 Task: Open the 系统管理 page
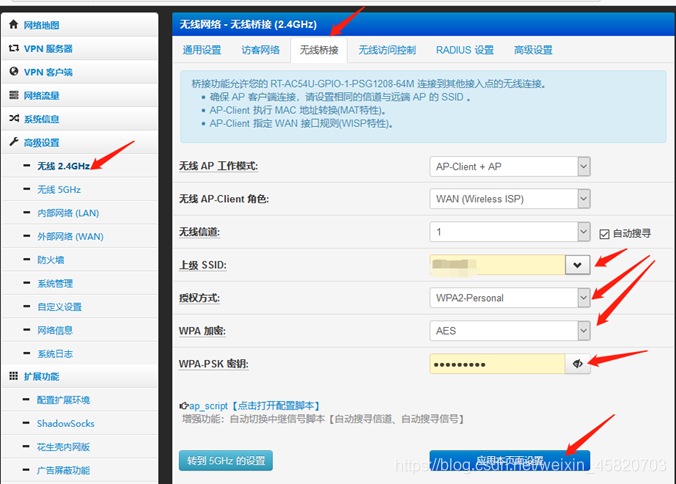(55, 283)
